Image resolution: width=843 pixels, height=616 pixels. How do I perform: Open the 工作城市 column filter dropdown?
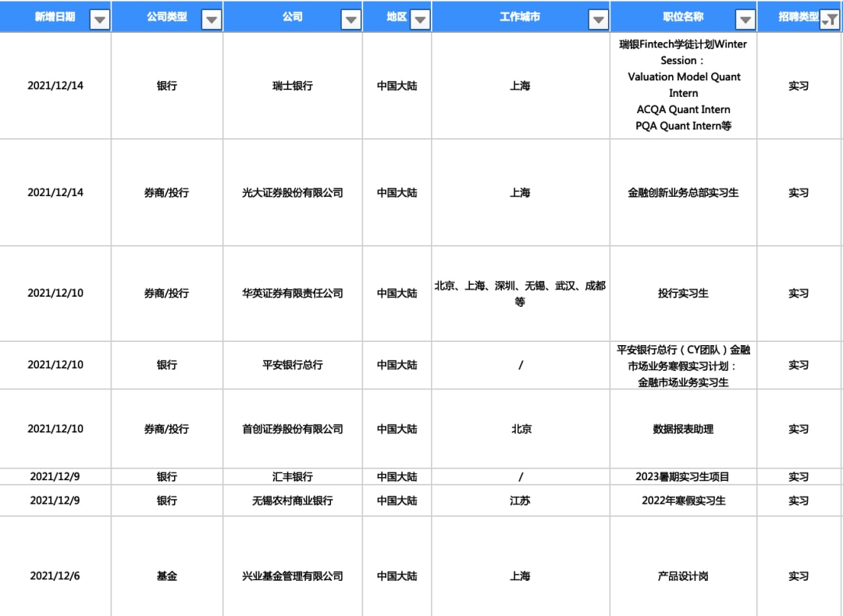coord(598,20)
